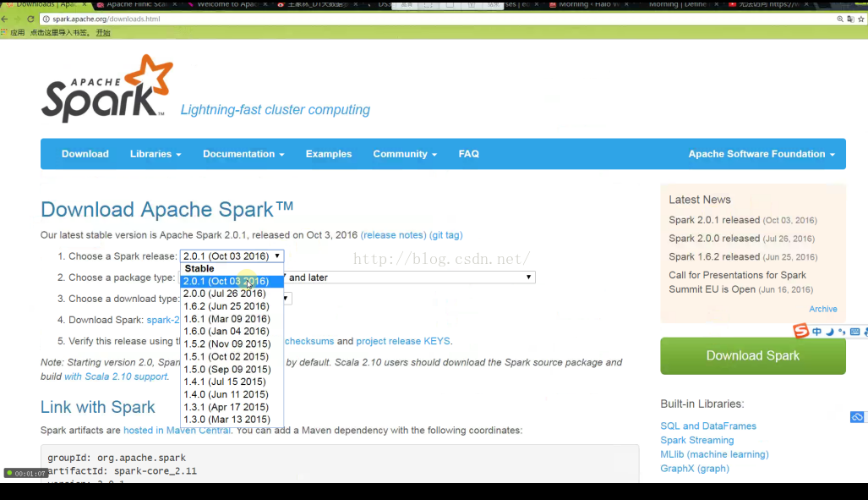
Task: Select release 1.5.1 (Oct 02 2015)
Action: click(x=232, y=356)
